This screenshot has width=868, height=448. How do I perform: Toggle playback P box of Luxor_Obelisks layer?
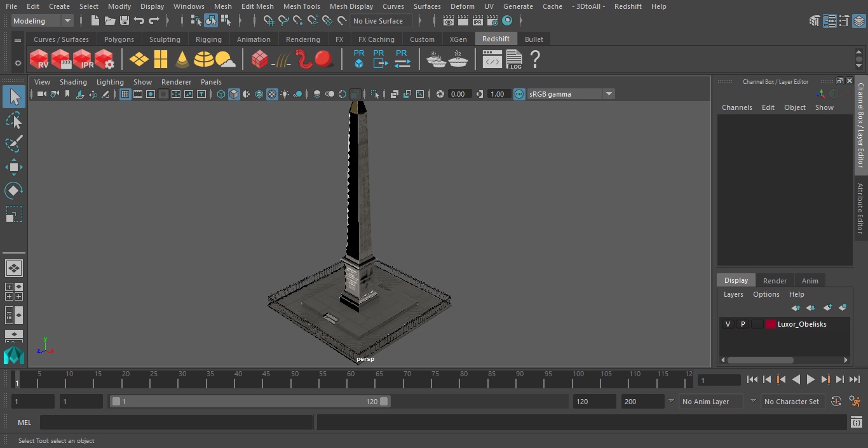pos(742,324)
